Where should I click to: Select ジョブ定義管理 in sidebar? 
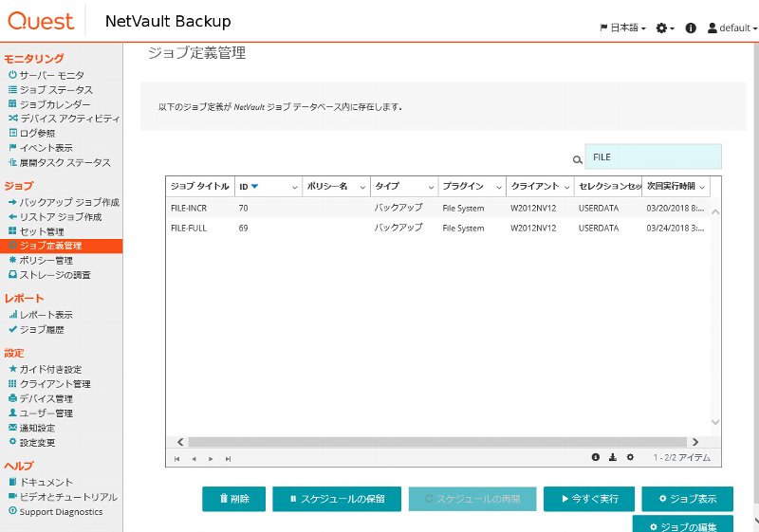tap(61, 246)
